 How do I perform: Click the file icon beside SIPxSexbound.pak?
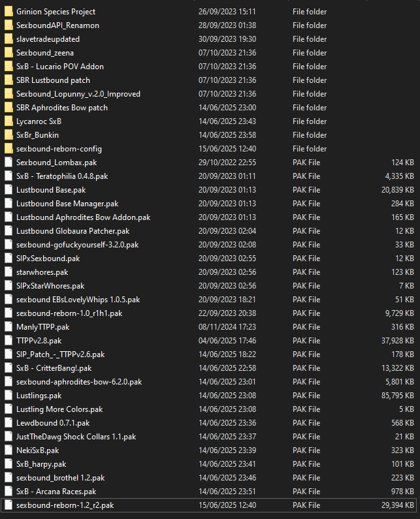8,258
